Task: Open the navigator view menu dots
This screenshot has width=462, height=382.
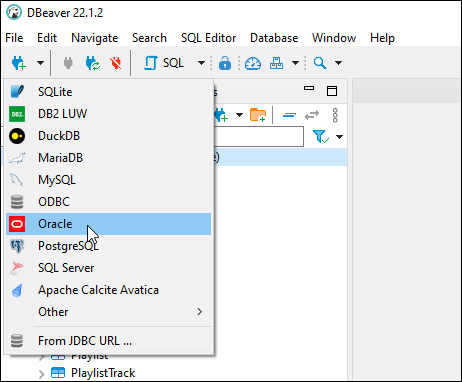Action: pyautogui.click(x=335, y=115)
